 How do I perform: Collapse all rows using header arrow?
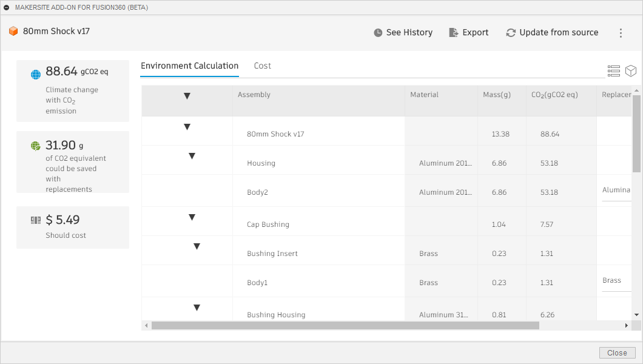(187, 96)
